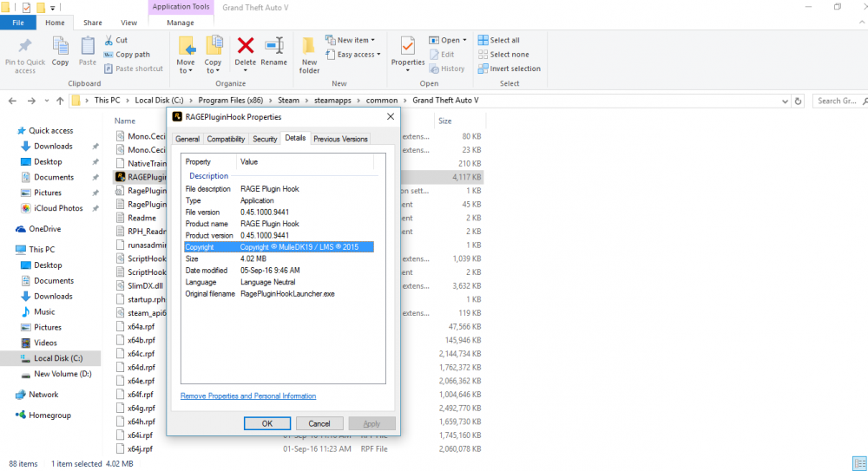The width and height of the screenshot is (868, 471).
Task: Open Music under This PC
Action: (38, 311)
